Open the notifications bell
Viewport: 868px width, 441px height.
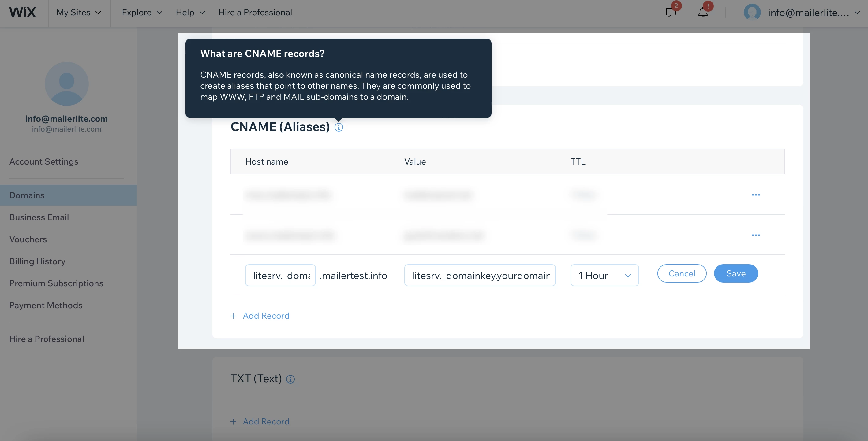click(703, 13)
